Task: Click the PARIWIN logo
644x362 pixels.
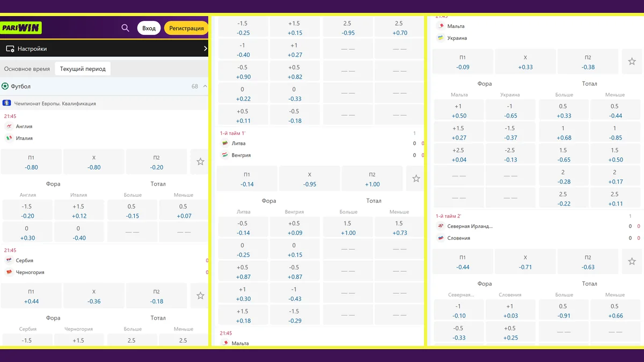Action: 21,28
